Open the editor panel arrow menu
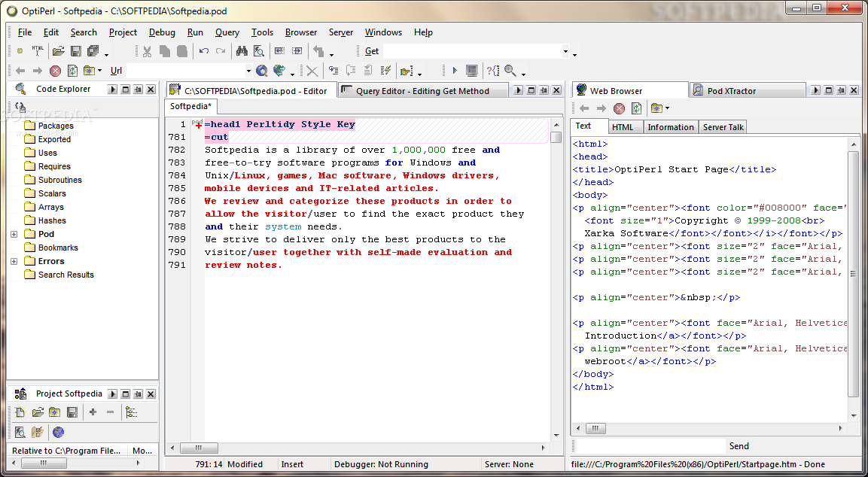 [x=518, y=90]
